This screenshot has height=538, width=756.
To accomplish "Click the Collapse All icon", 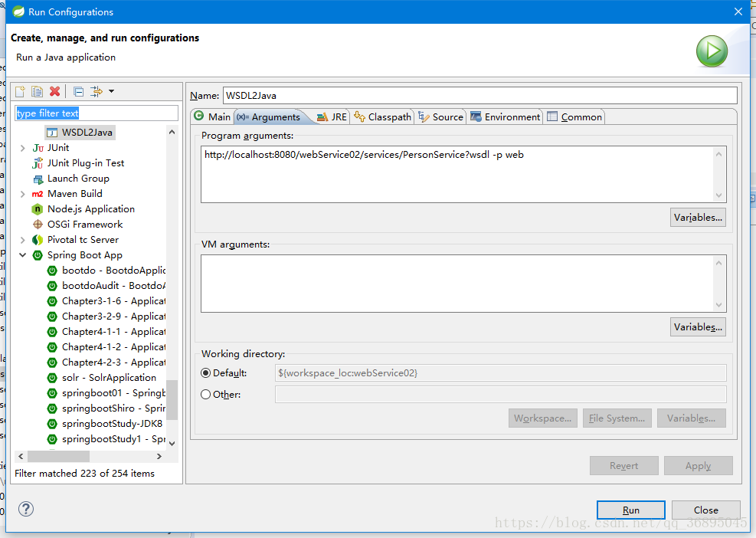I will pyautogui.click(x=79, y=91).
